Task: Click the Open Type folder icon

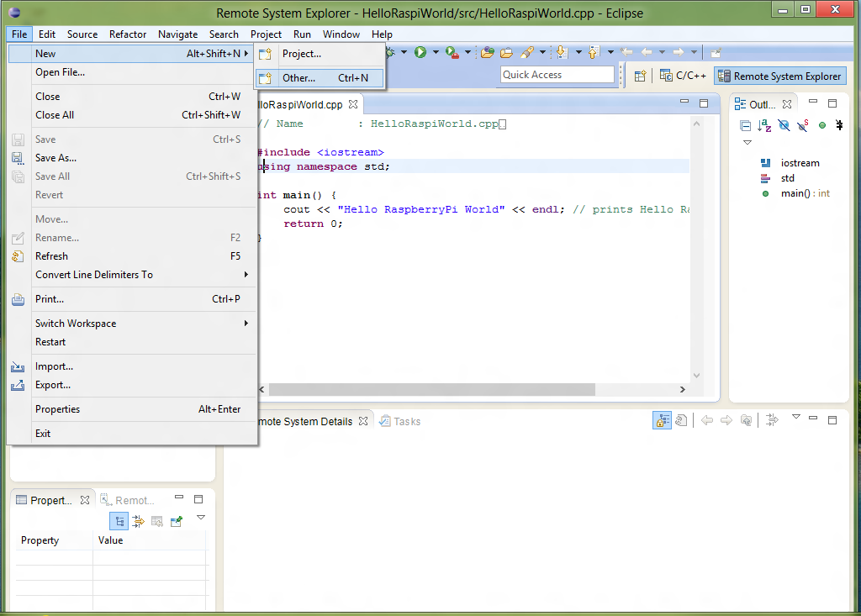Action: point(487,53)
